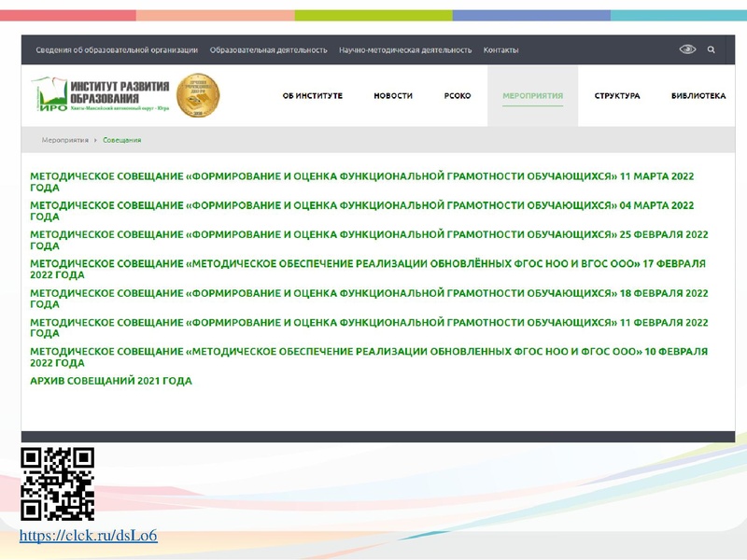Image resolution: width=747 pixels, height=560 pixels.
Task: Open «Архив совещаний 2021 года» link
Action: tap(110, 381)
